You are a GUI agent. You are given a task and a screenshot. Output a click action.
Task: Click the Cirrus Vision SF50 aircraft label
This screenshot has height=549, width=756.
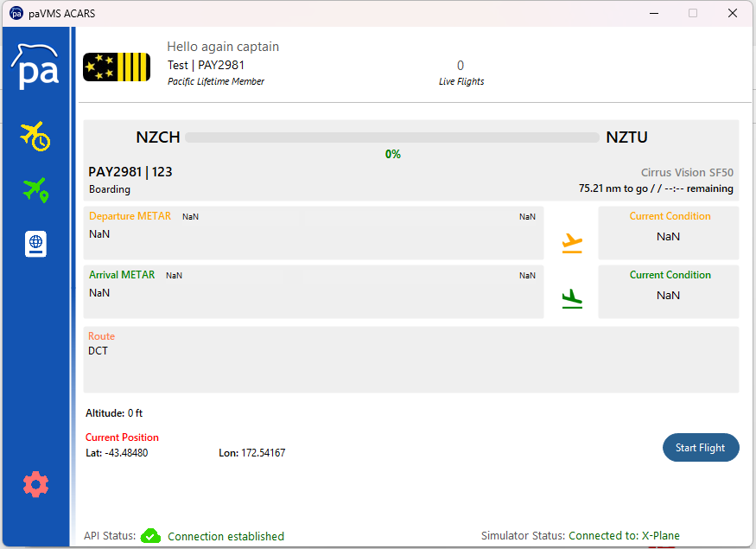click(687, 172)
